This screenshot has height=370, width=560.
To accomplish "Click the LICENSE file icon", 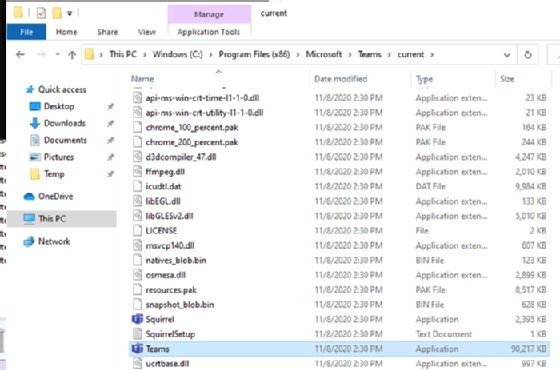I will [138, 231].
